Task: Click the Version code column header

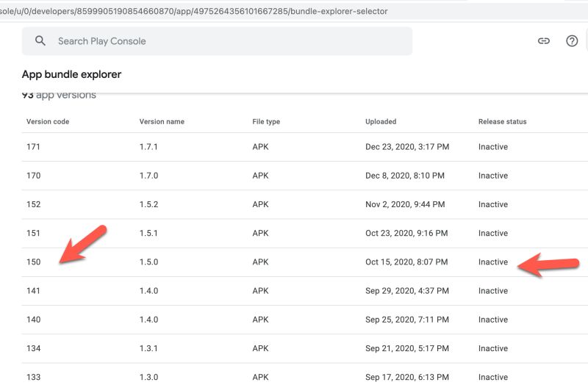Action: tap(48, 121)
